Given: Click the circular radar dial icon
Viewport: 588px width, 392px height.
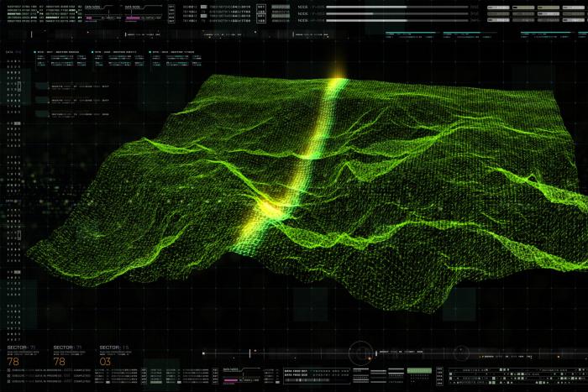Looking at the screenshot, I should (x=360, y=352).
